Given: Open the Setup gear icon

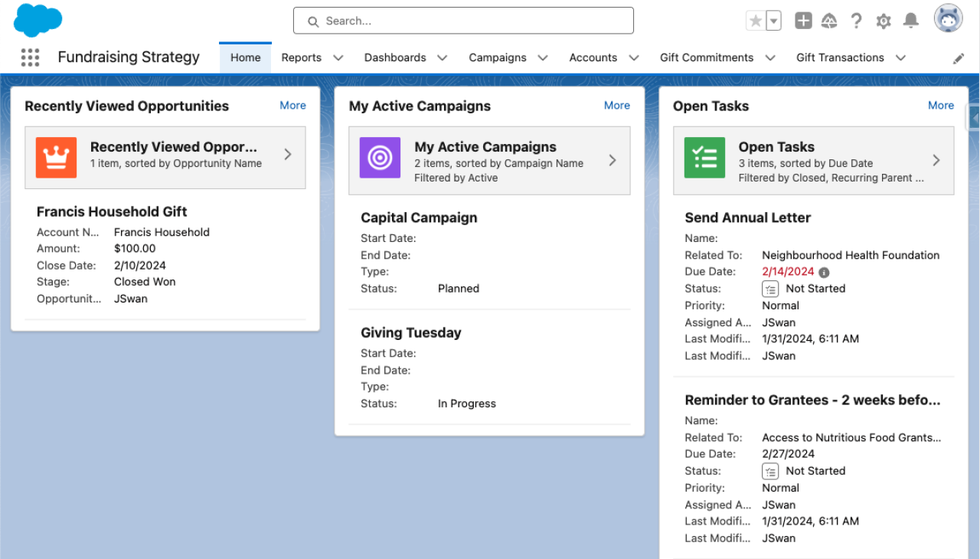Looking at the screenshot, I should [884, 21].
